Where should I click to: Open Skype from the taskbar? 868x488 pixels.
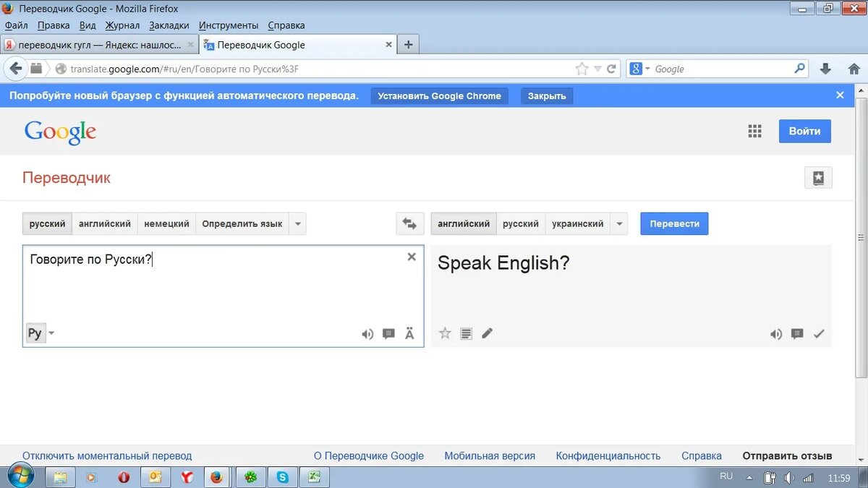point(282,477)
